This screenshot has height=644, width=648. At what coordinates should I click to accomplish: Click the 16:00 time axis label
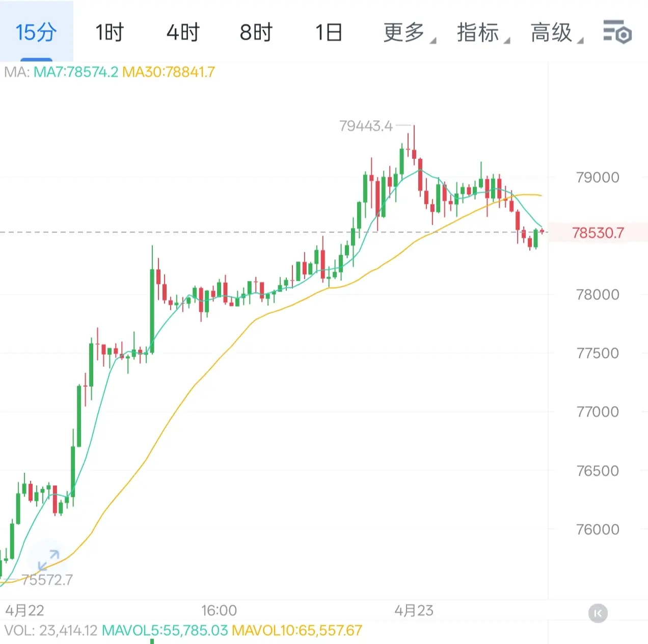coord(219,610)
